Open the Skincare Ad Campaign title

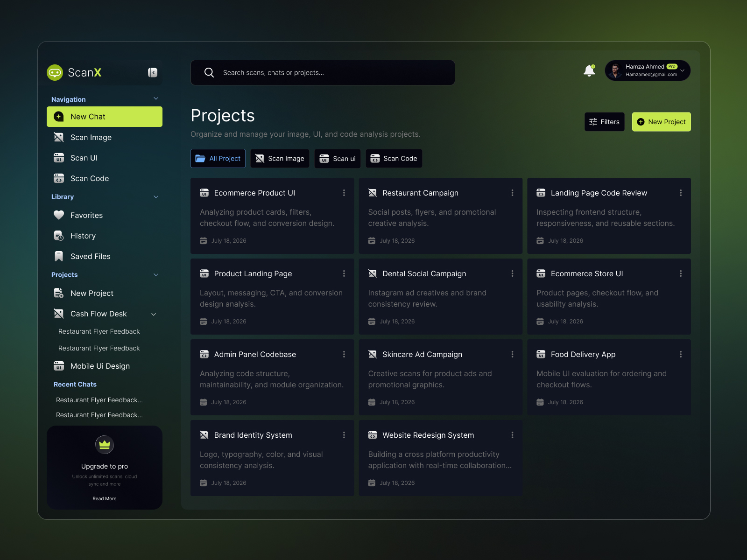point(422,354)
